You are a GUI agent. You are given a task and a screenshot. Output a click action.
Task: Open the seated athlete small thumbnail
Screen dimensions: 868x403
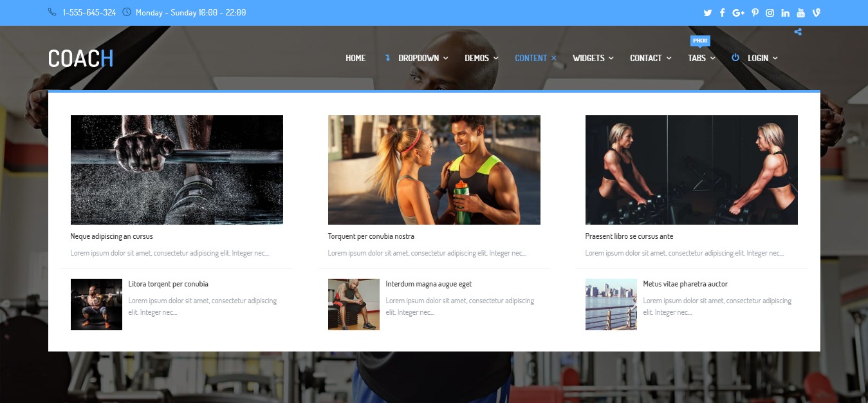click(354, 305)
